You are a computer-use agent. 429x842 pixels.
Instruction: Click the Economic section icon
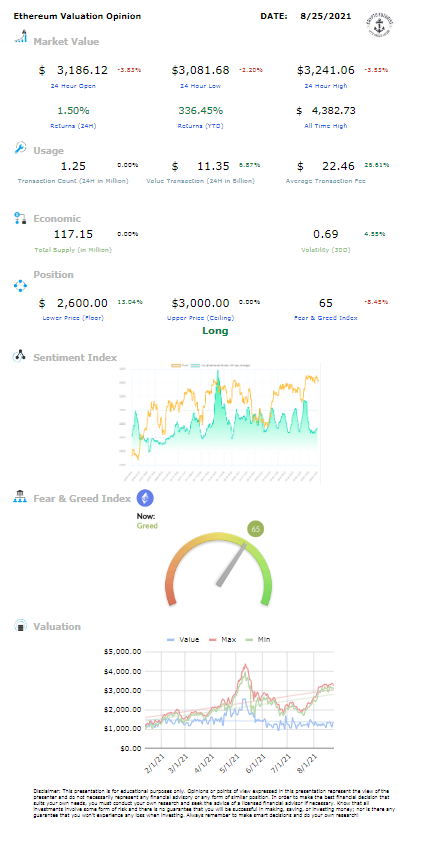pyautogui.click(x=20, y=218)
